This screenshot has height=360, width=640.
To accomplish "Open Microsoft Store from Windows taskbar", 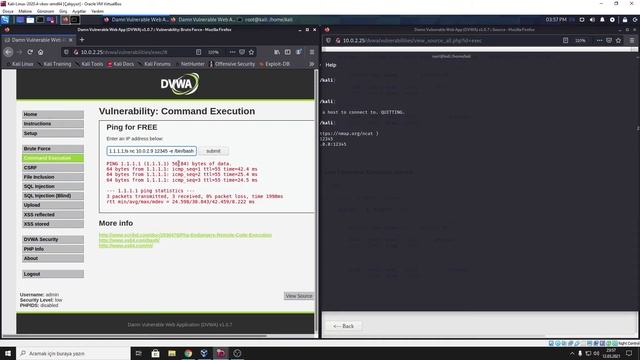I will tap(156, 353).
